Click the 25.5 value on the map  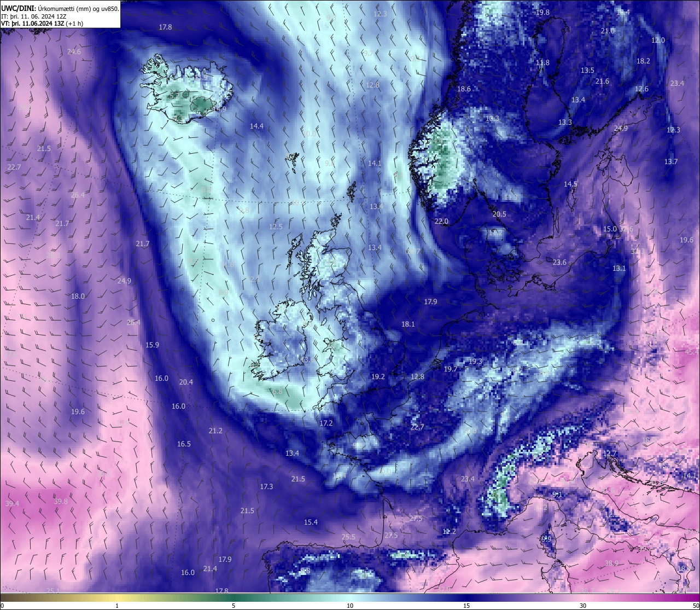point(348,537)
